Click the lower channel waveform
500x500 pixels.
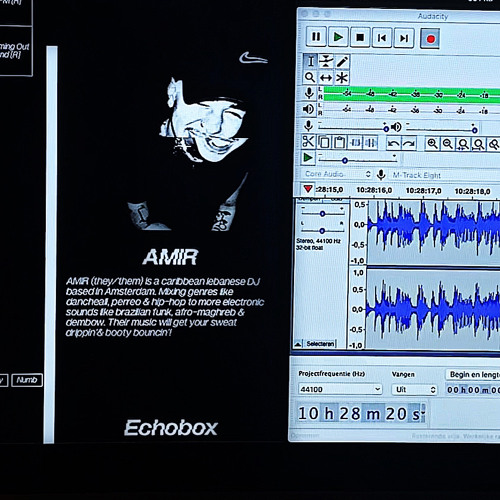point(433,309)
